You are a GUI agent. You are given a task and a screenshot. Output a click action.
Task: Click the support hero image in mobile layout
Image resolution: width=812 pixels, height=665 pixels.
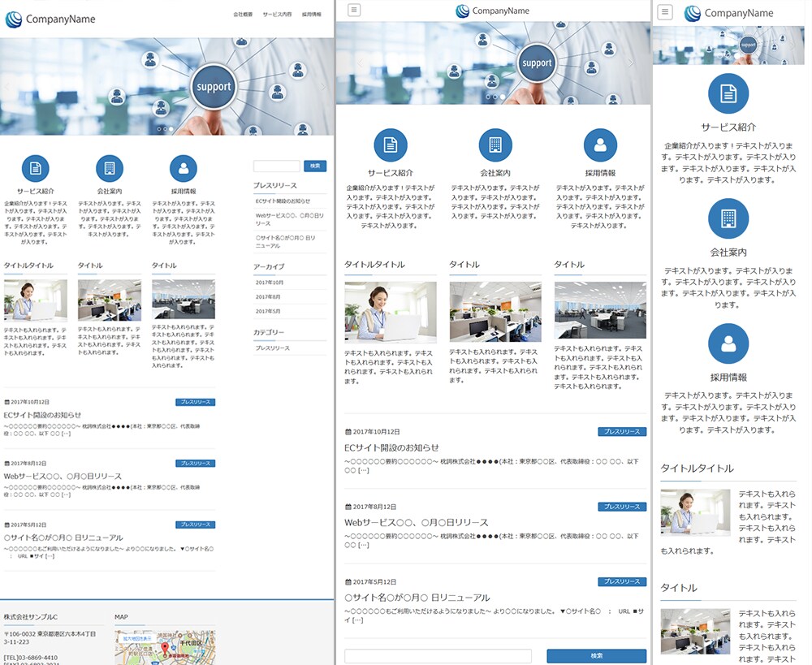(x=728, y=45)
